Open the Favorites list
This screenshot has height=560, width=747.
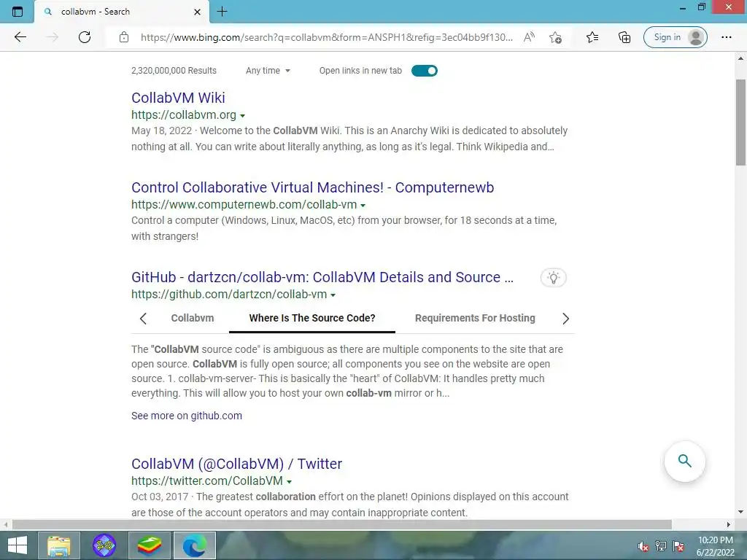[592, 37]
